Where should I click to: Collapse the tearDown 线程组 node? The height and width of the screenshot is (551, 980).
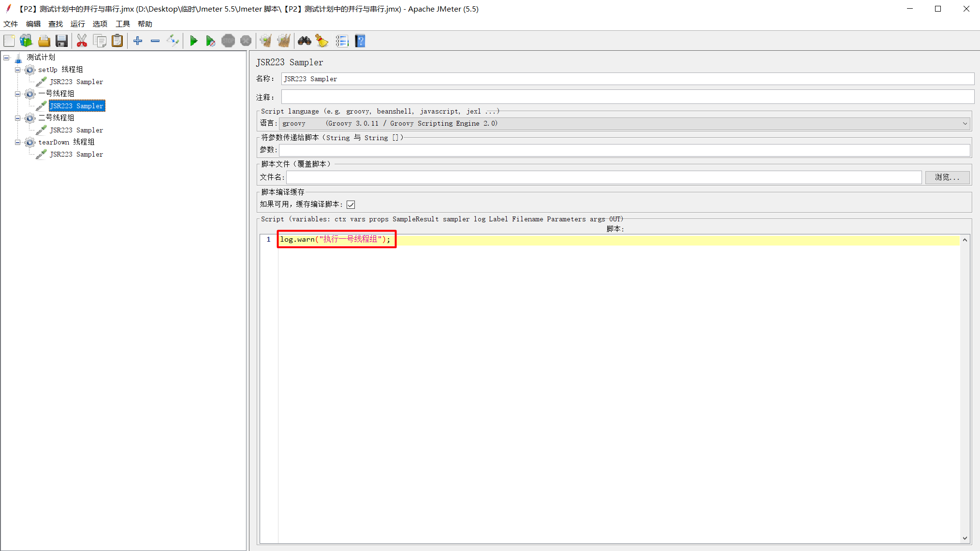coord(18,142)
